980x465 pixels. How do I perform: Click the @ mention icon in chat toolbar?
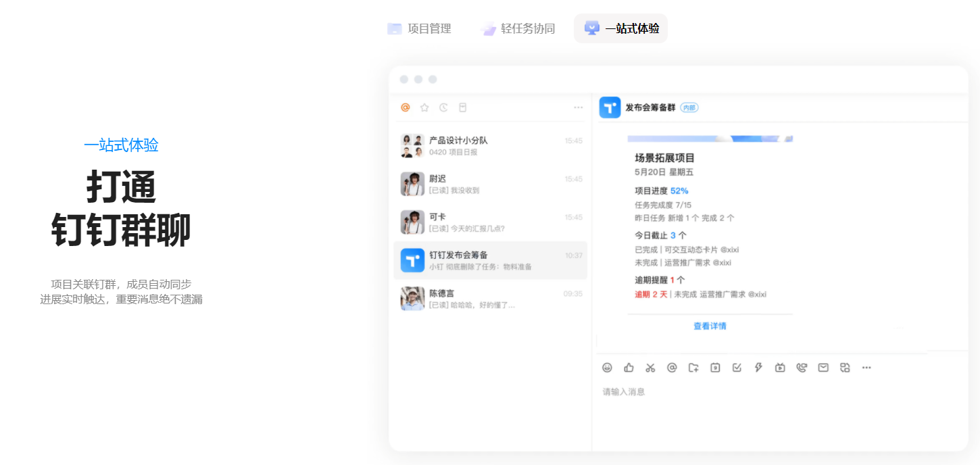click(672, 368)
